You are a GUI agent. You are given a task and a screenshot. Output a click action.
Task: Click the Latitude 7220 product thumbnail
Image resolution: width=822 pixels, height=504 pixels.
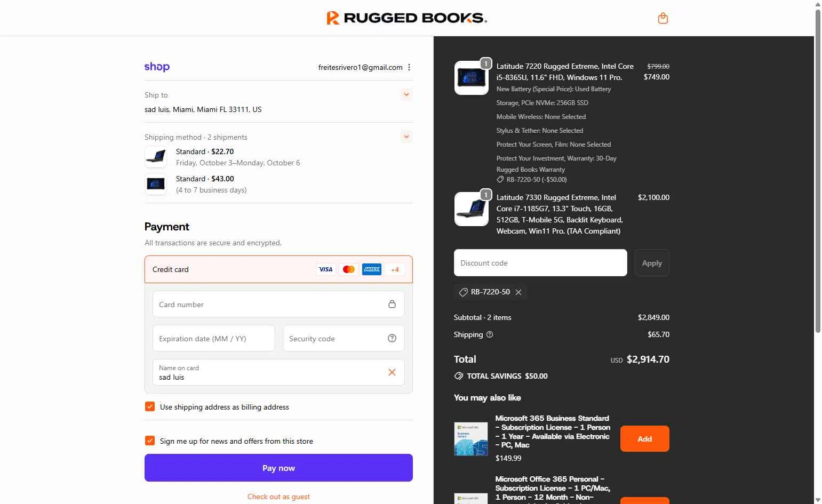pos(471,78)
